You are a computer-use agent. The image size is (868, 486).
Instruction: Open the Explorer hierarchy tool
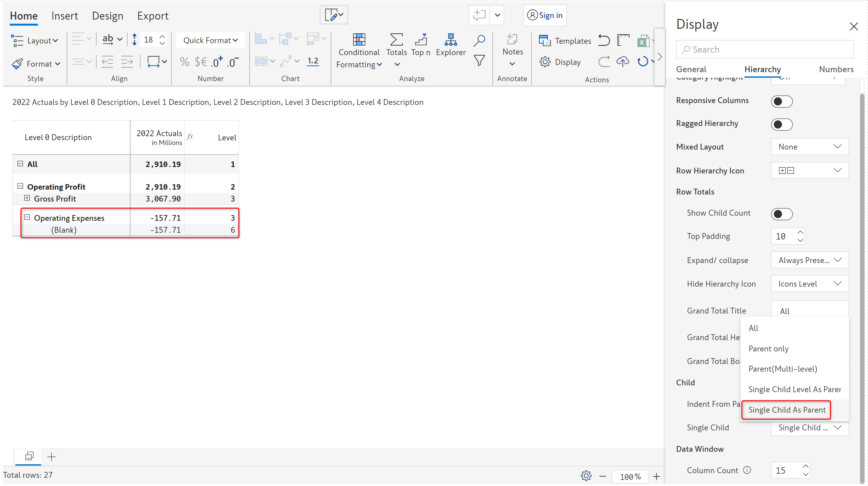pos(451,45)
